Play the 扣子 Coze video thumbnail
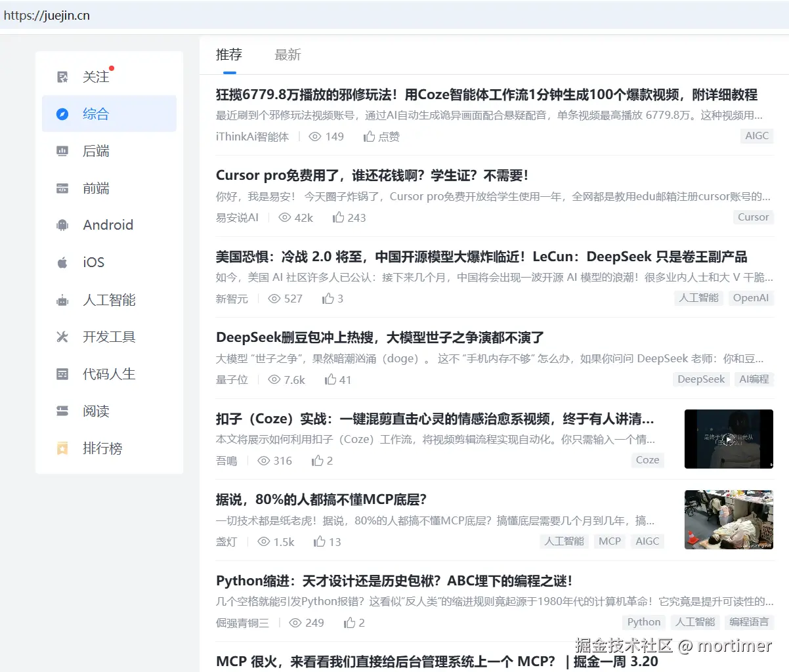The height and width of the screenshot is (672, 789). coord(729,439)
